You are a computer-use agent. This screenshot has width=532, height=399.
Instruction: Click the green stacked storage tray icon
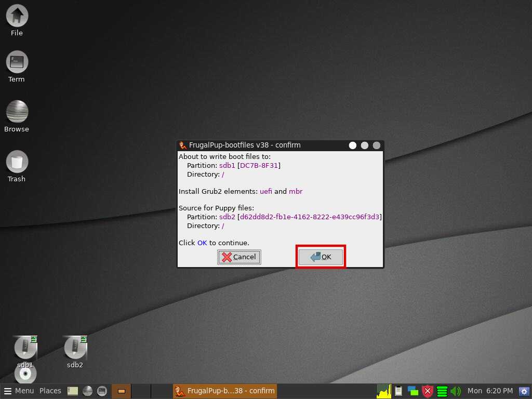click(x=442, y=391)
